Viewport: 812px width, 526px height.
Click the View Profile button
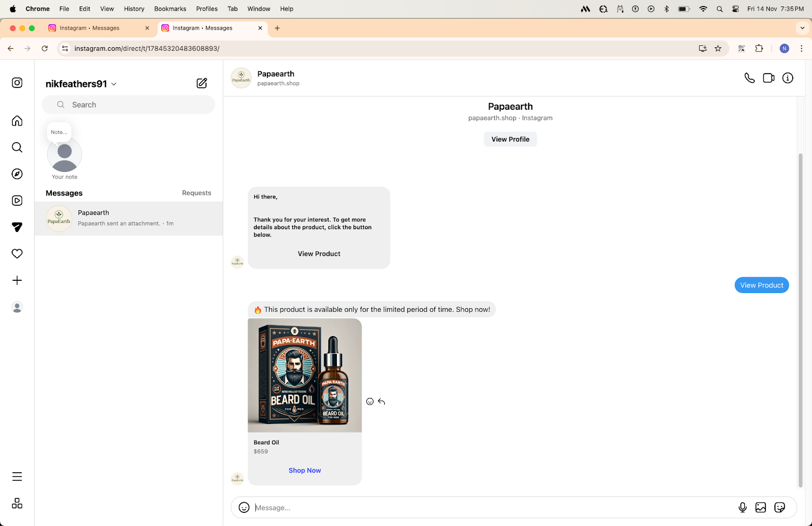pos(510,139)
